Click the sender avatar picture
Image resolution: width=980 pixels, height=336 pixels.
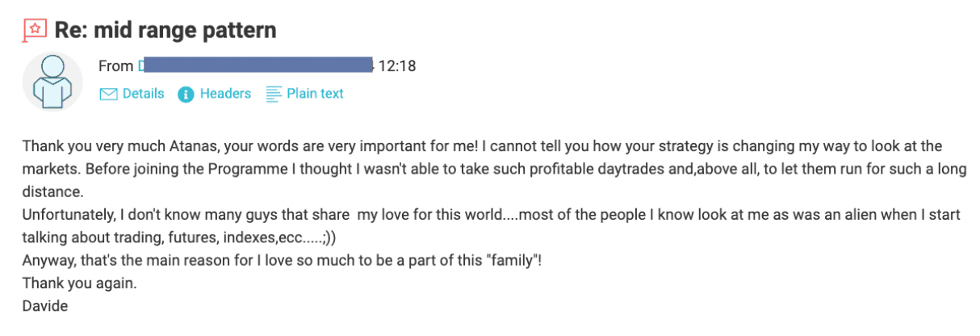pos(52,82)
